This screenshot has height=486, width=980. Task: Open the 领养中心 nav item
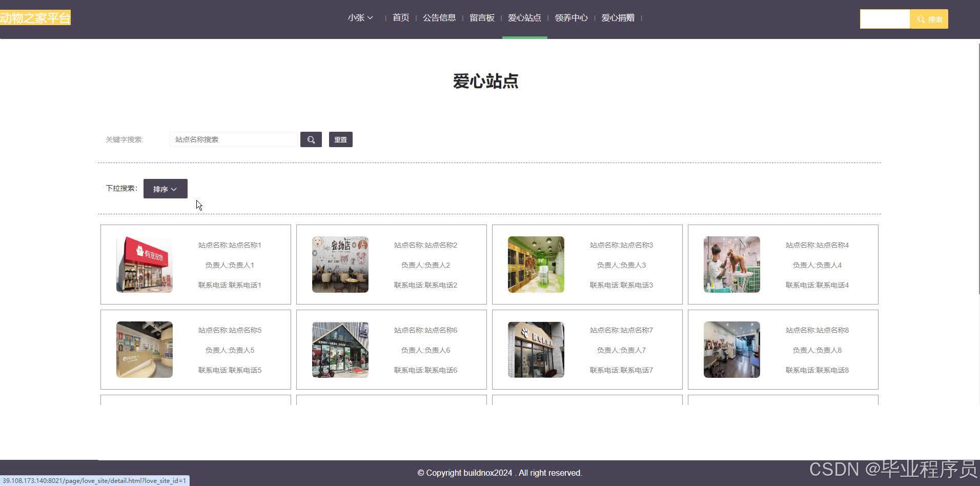coord(571,18)
